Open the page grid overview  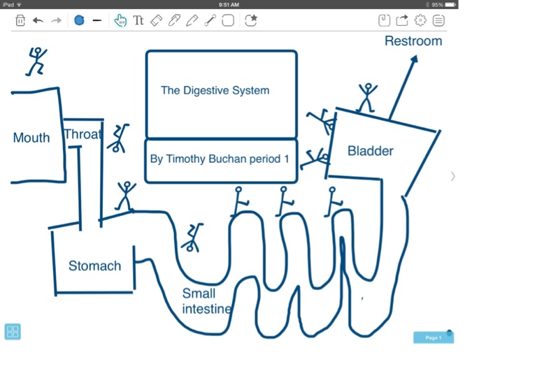[x=13, y=331]
